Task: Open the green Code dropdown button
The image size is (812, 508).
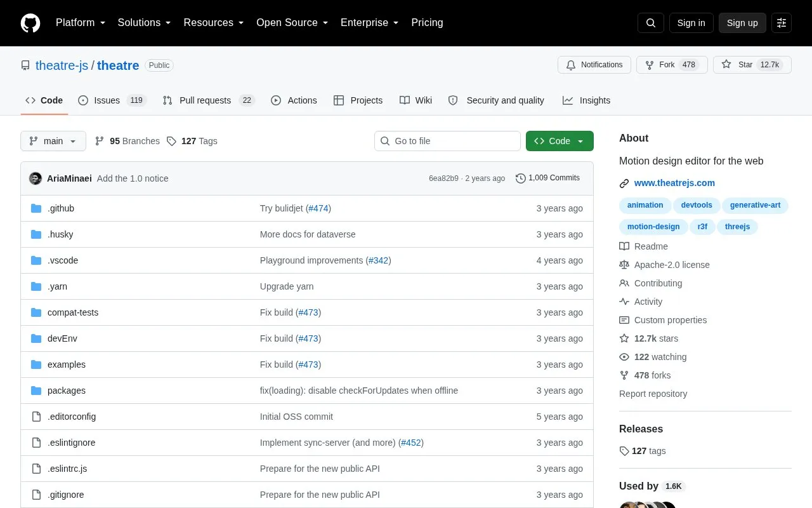Action: [x=560, y=141]
